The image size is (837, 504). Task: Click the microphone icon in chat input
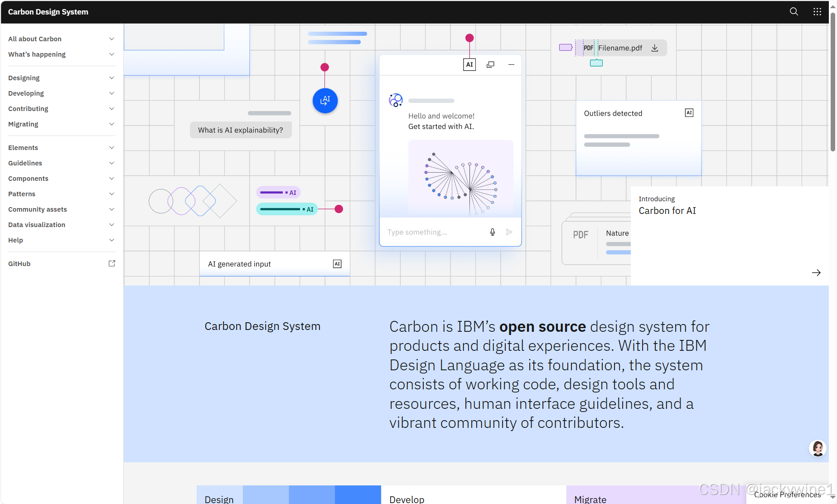click(x=493, y=232)
